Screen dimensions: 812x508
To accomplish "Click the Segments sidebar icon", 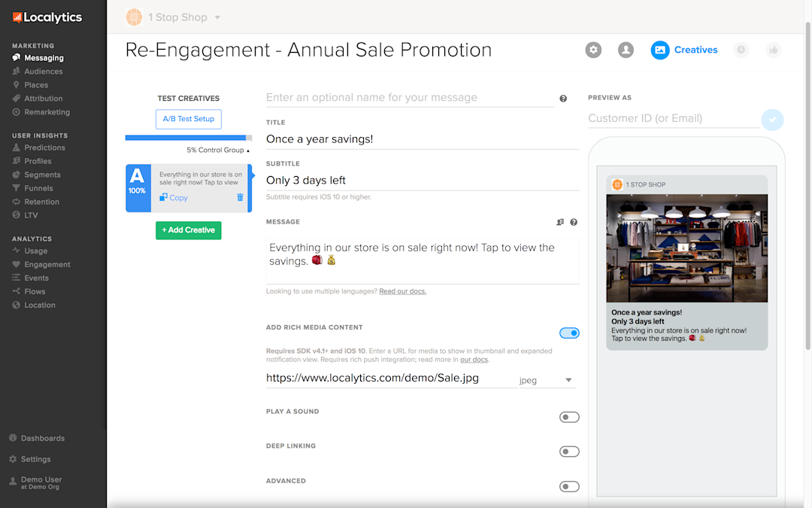I will click(16, 174).
